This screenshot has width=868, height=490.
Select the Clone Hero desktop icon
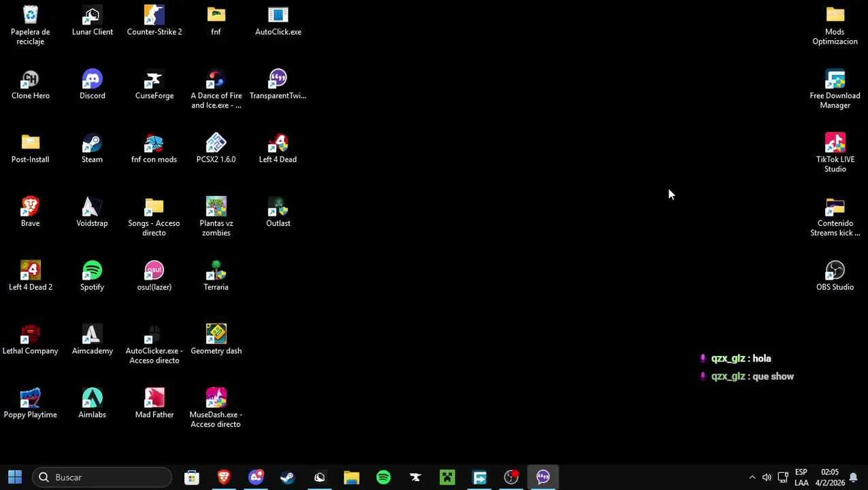30,84
